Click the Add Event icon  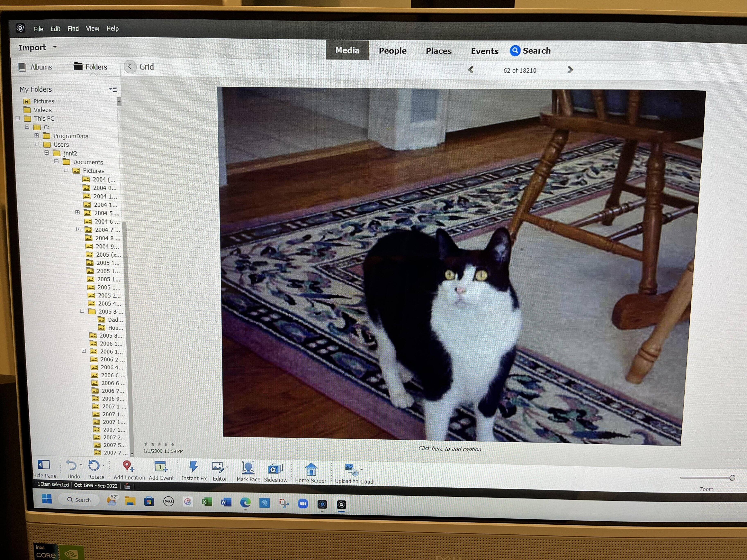coord(161,467)
